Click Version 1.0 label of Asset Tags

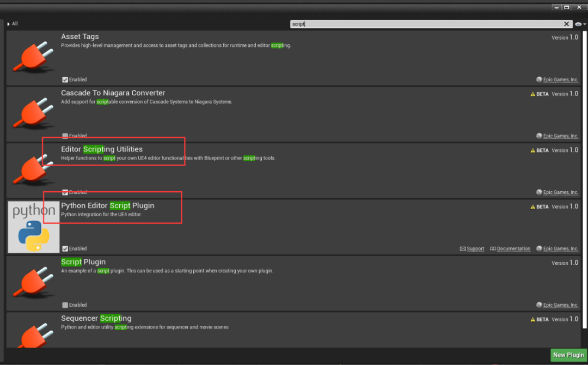(565, 38)
